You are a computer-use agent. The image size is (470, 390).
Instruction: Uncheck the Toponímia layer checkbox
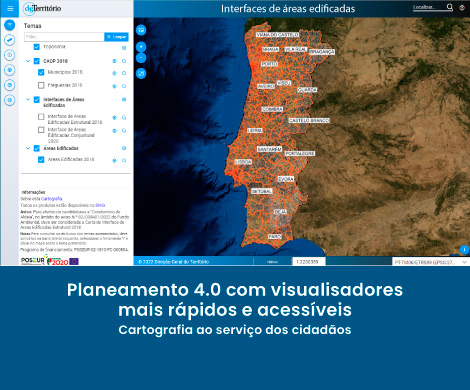coord(37,47)
